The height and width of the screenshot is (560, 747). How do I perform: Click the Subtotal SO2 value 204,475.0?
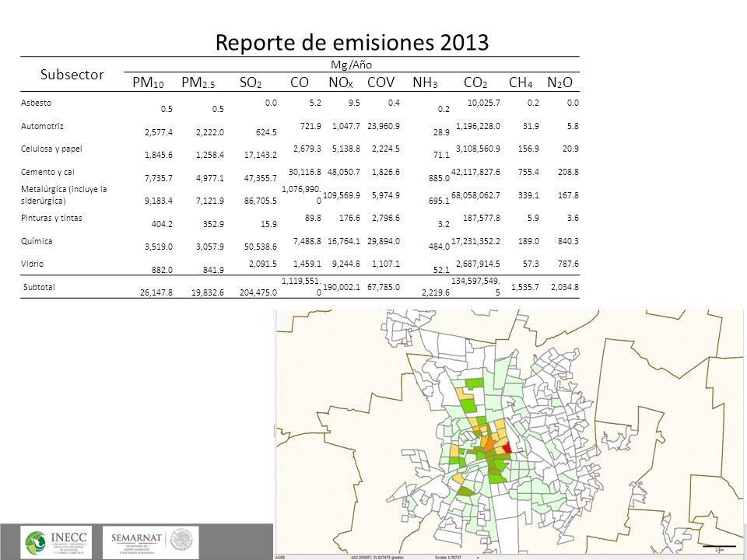click(x=258, y=292)
